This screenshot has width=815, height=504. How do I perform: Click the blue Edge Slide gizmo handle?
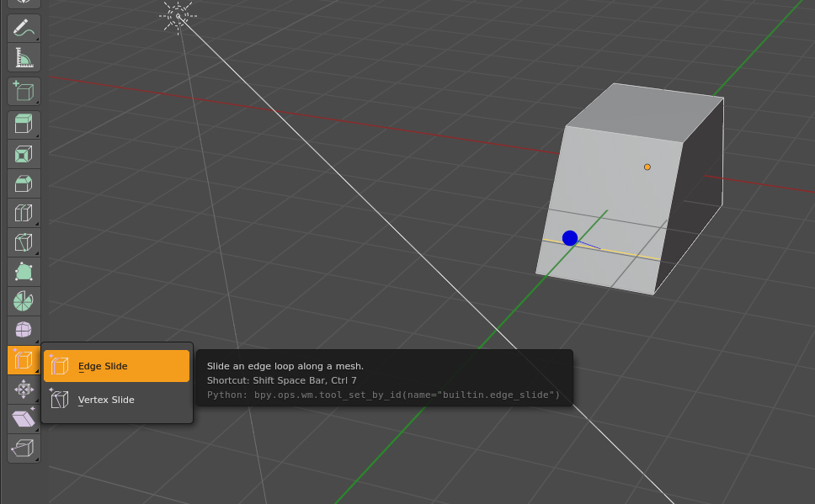570,238
